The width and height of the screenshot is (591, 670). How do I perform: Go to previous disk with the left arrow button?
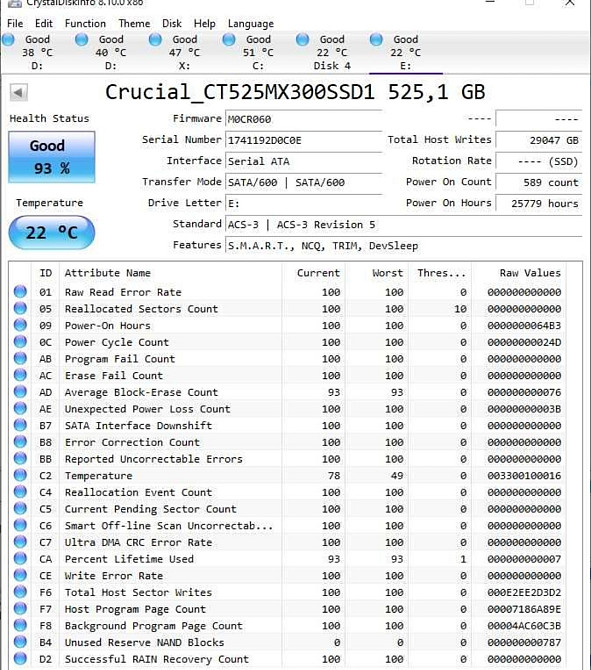(x=18, y=92)
